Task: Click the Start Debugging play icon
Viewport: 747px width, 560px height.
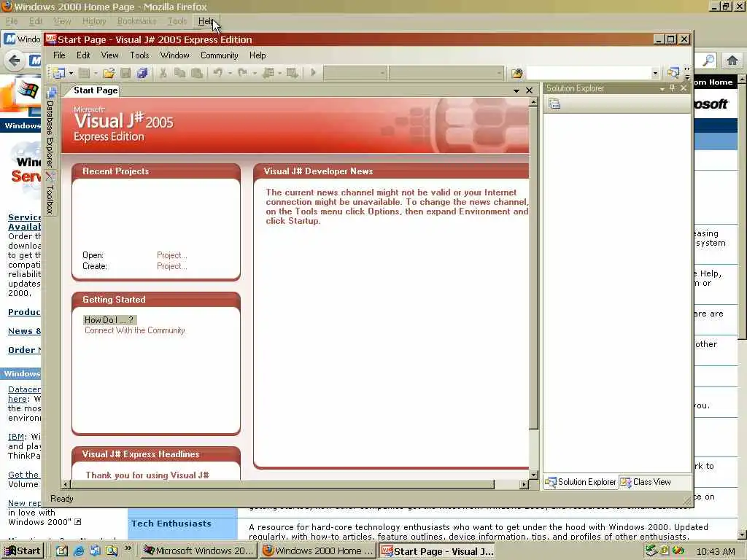Action: [x=313, y=73]
